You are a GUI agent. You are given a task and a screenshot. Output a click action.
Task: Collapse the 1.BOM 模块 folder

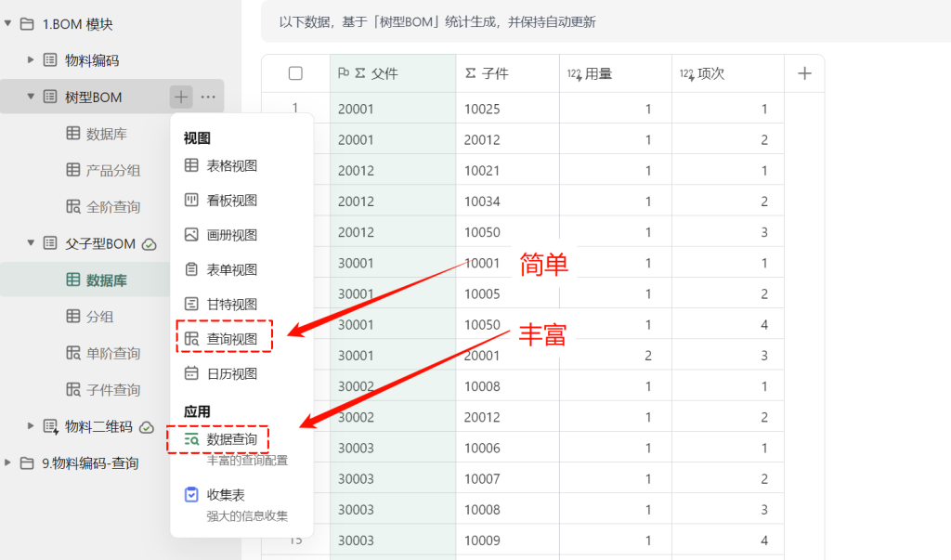click(7, 23)
